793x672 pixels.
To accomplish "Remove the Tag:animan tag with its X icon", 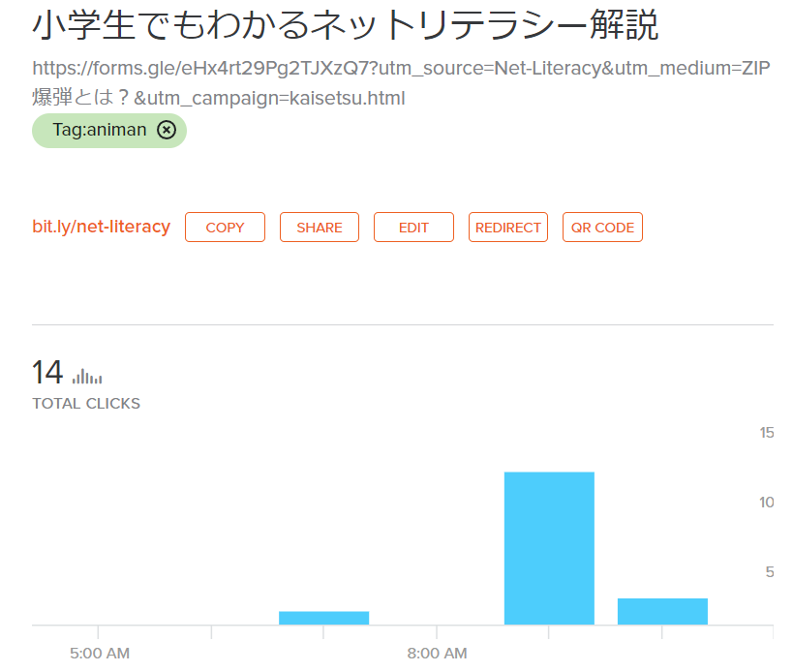I will pyautogui.click(x=167, y=131).
